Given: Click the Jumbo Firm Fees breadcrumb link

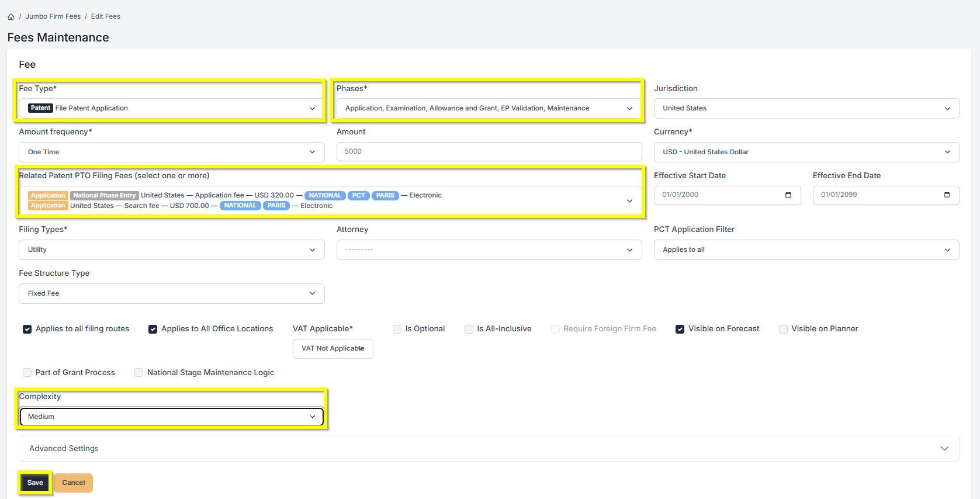Looking at the screenshot, I should point(53,16).
